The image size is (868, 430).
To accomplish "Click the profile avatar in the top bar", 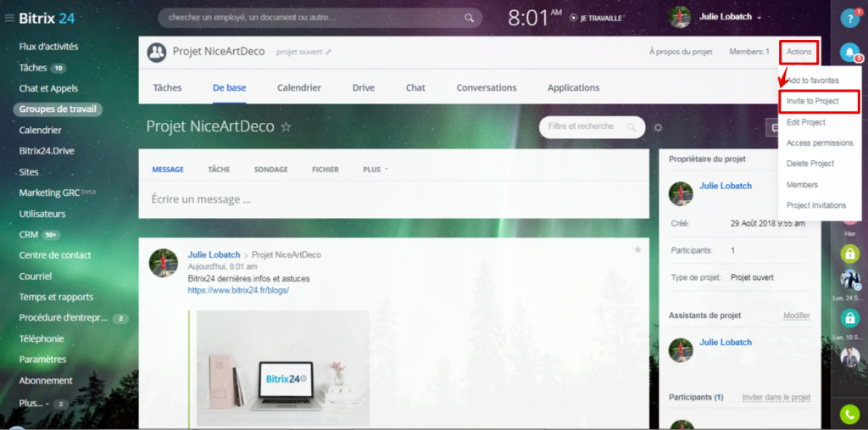I will pyautogui.click(x=680, y=17).
